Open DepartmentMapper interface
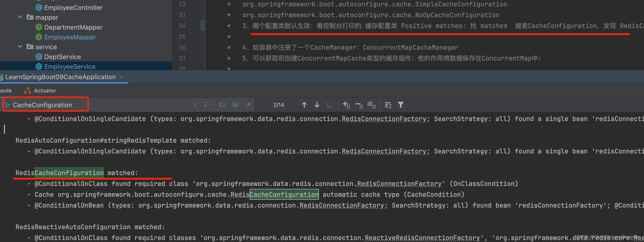 (x=73, y=27)
